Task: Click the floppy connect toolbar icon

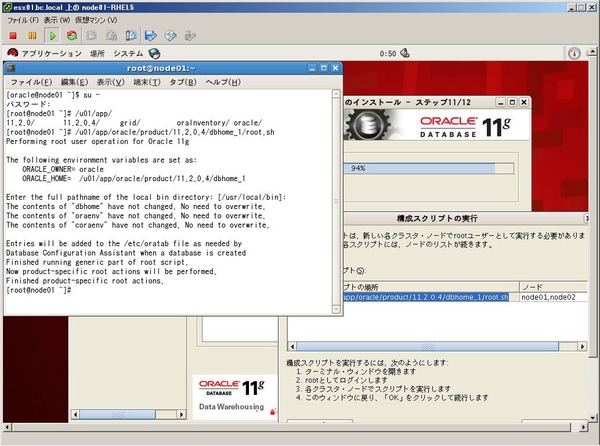Action: coord(150,36)
